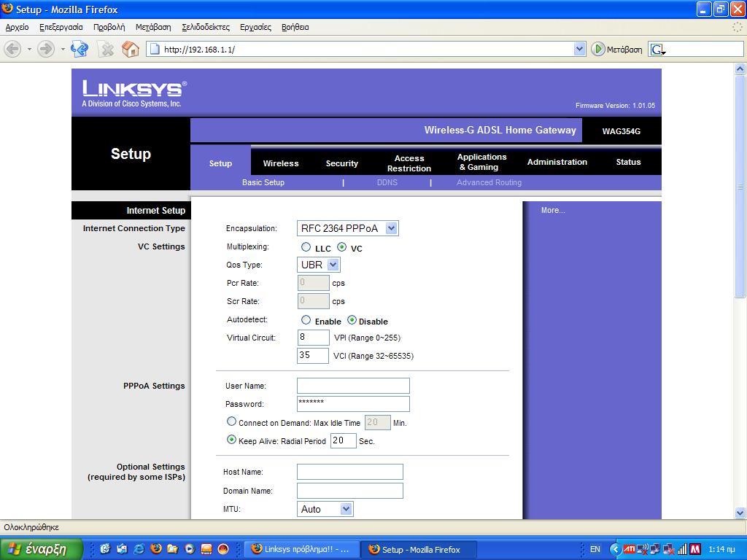Click the More... help link
Screen dimensions: 747x560
pos(553,210)
